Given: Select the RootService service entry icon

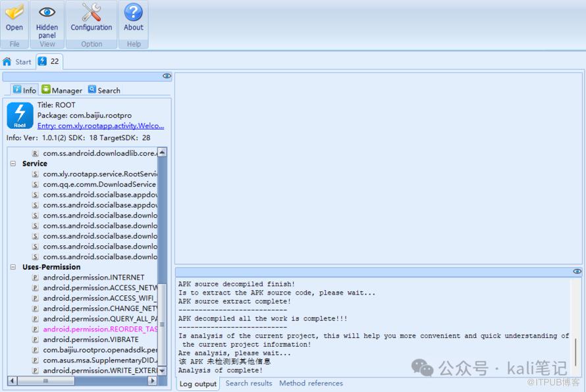Looking at the screenshot, I should [x=36, y=174].
